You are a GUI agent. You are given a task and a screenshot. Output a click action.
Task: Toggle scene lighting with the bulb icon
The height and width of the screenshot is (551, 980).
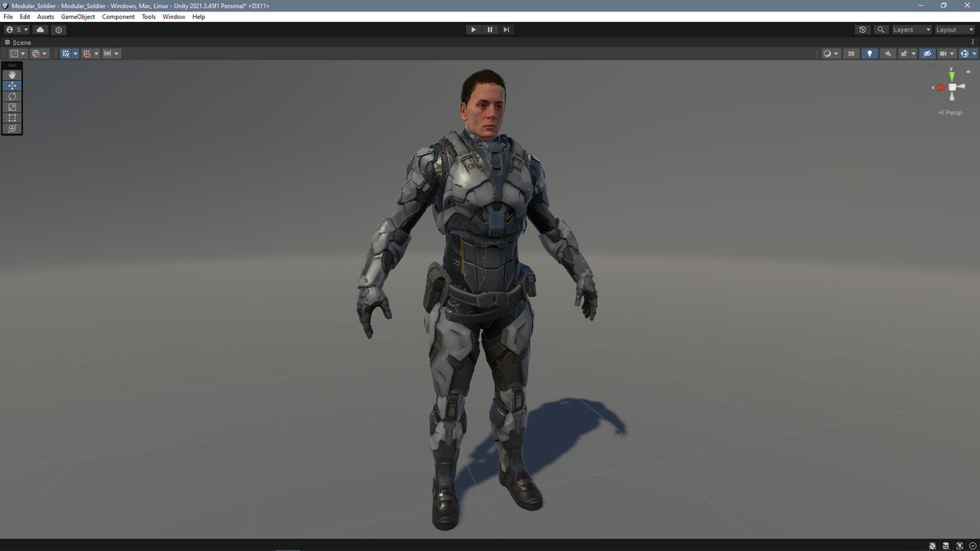[869, 53]
